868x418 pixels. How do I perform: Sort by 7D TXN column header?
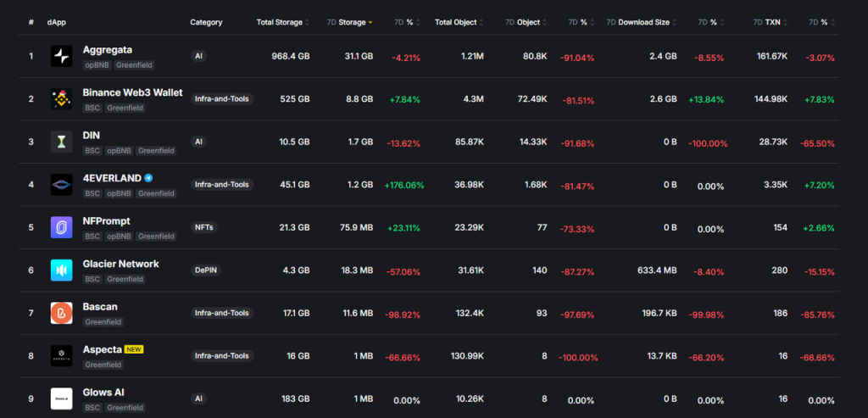point(769,22)
